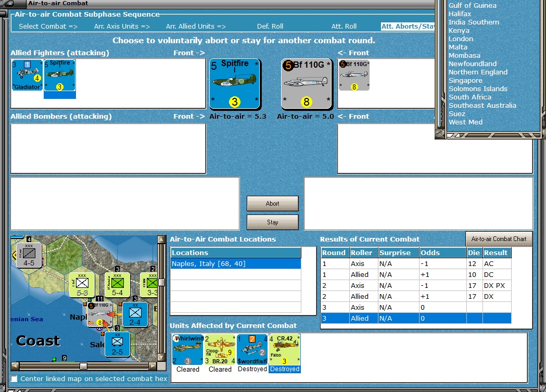Select the round 3 Axis results row
This screenshot has width=546, height=392.
tap(416, 307)
